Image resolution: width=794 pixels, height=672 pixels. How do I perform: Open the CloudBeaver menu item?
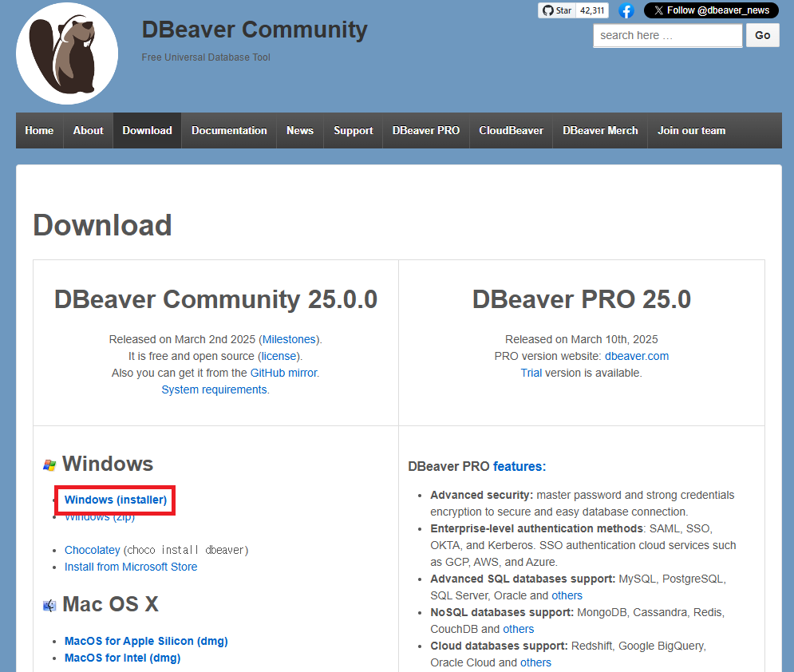(x=511, y=131)
